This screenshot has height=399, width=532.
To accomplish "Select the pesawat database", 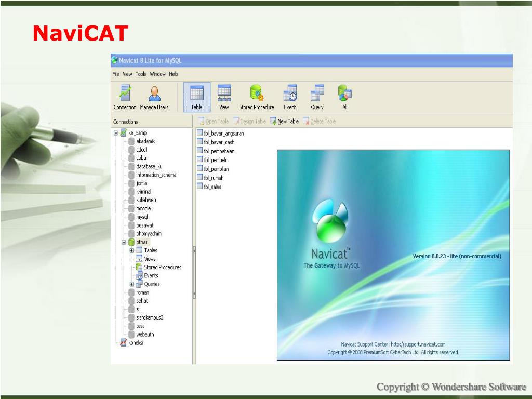I will tap(145, 225).
